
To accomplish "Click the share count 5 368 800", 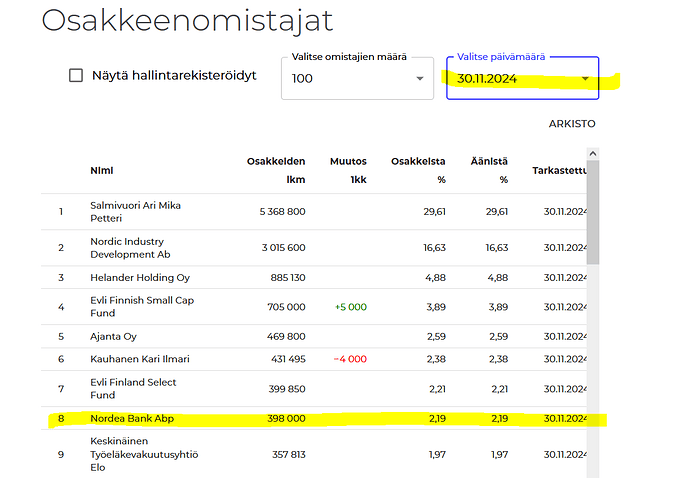I will [283, 212].
